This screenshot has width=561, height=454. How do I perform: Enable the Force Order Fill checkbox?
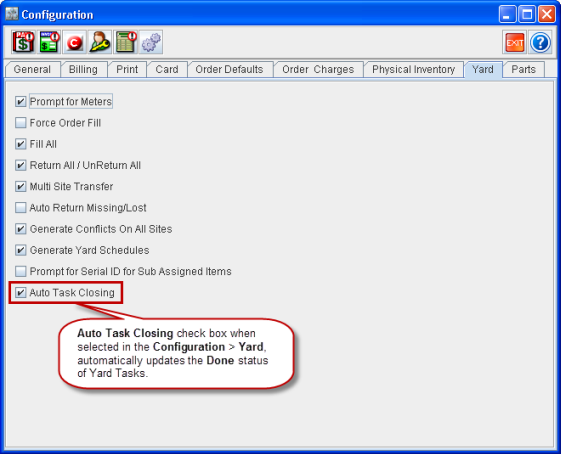pyautogui.click(x=20, y=123)
